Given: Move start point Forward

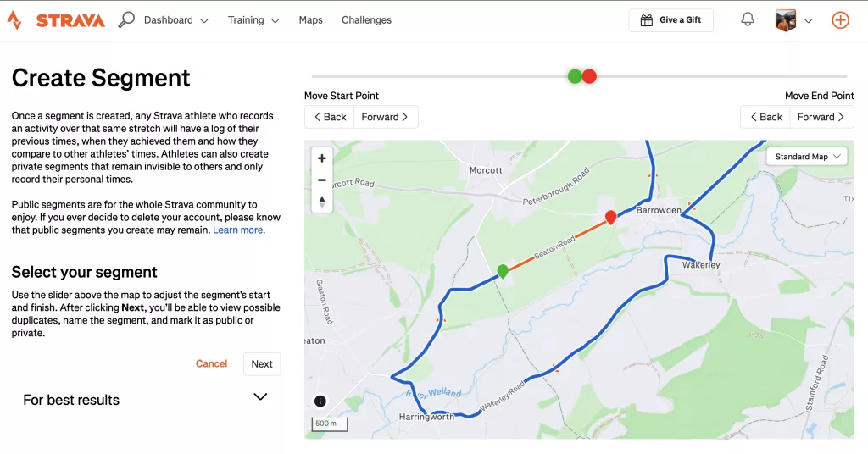Looking at the screenshot, I should [x=386, y=117].
